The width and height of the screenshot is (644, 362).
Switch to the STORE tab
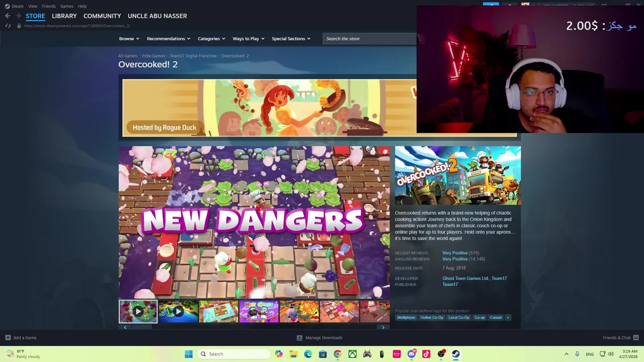tap(35, 16)
